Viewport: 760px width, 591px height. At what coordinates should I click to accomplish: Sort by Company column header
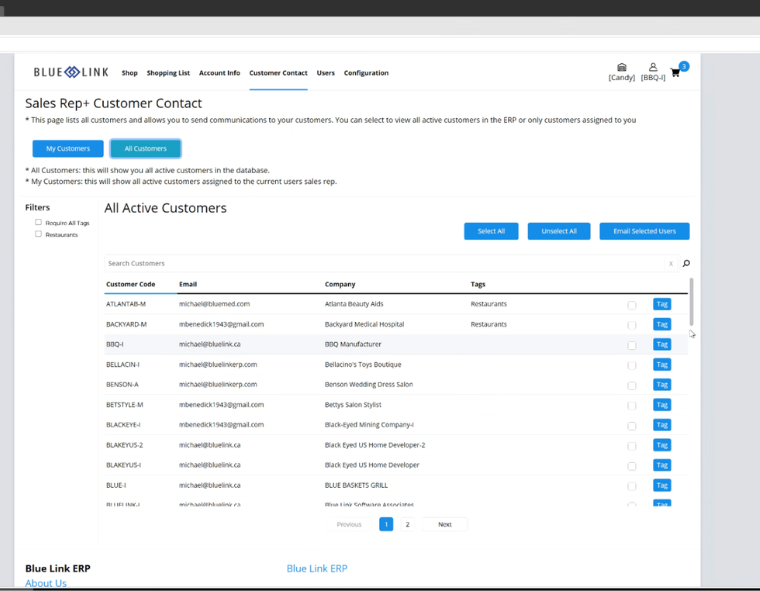pos(340,284)
